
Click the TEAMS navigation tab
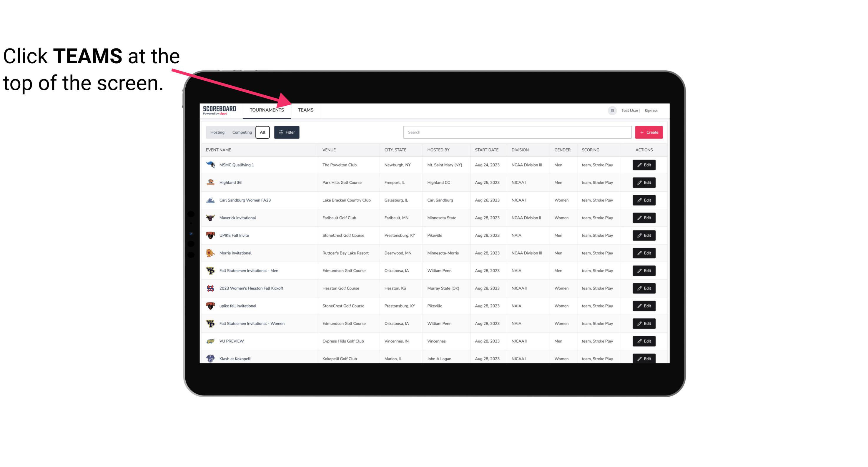tap(305, 110)
